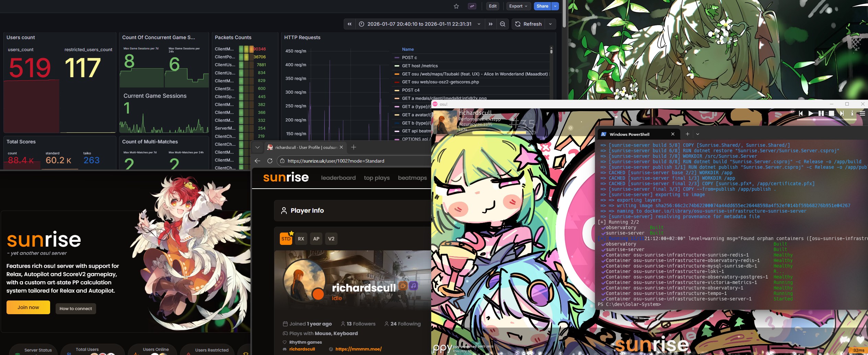Go back in the browser
The image size is (868, 355).
click(258, 161)
